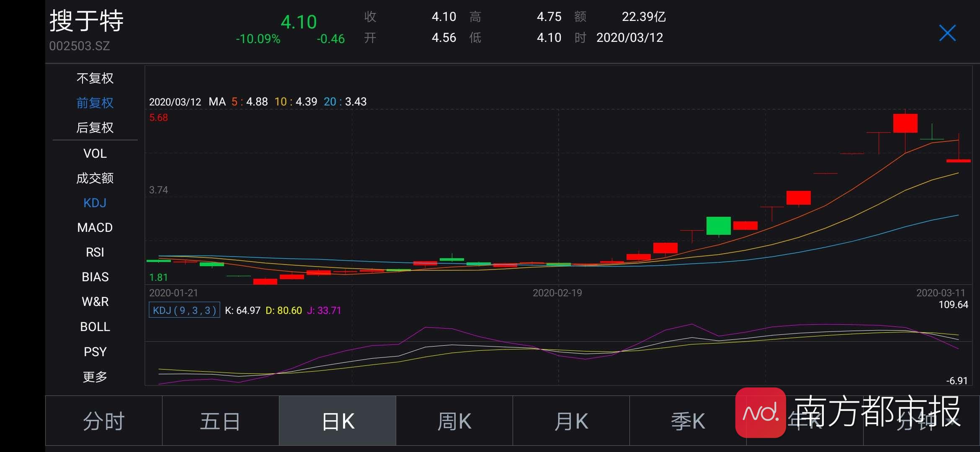Switch to the MACD indicator

tap(95, 228)
